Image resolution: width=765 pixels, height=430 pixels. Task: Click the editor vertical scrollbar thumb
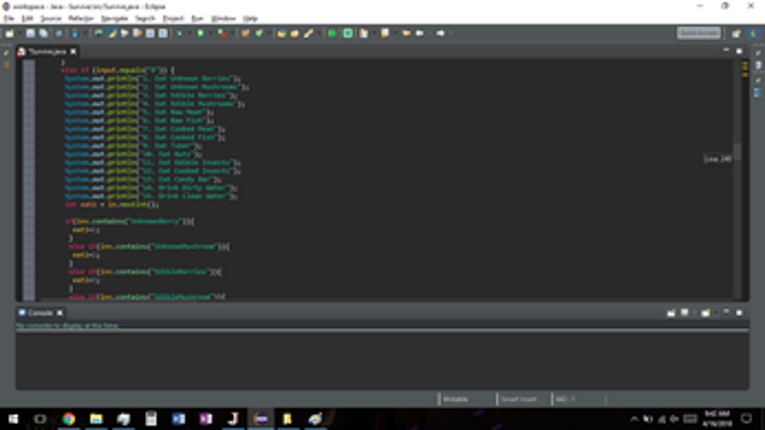(x=738, y=151)
